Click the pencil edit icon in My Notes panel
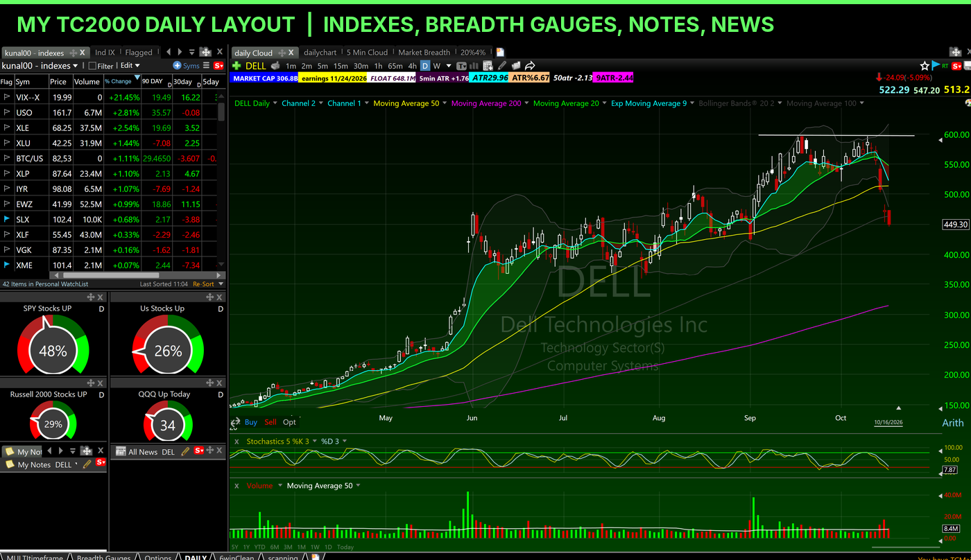971x560 pixels. 87,464
